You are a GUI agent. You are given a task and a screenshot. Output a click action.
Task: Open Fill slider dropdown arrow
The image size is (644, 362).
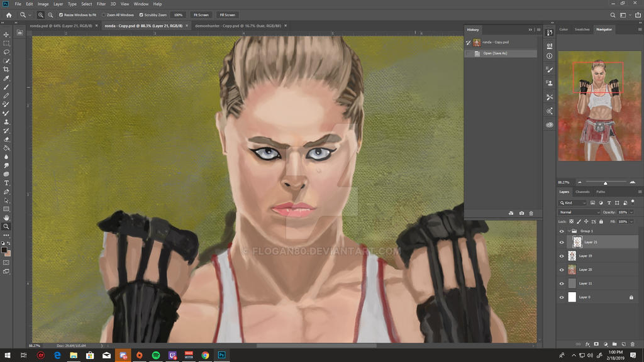coord(631,222)
